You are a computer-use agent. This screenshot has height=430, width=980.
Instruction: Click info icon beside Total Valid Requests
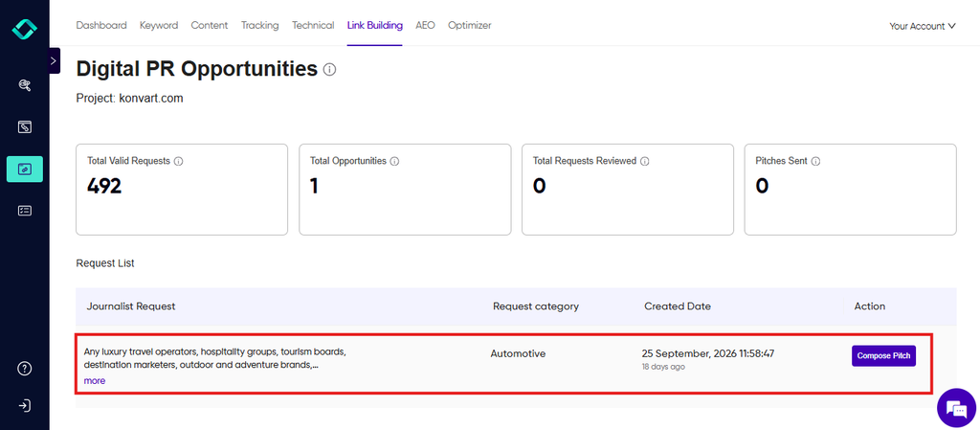pyautogui.click(x=178, y=161)
